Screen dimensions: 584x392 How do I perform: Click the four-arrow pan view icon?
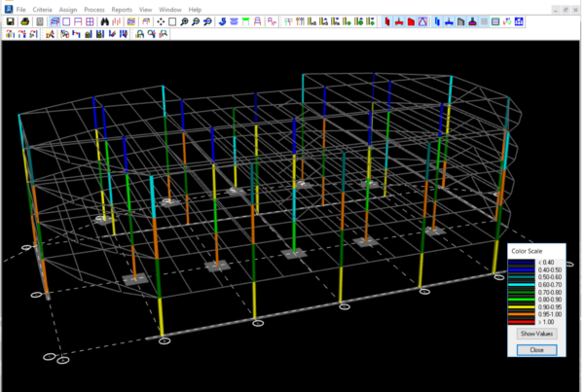pyautogui.click(x=160, y=20)
